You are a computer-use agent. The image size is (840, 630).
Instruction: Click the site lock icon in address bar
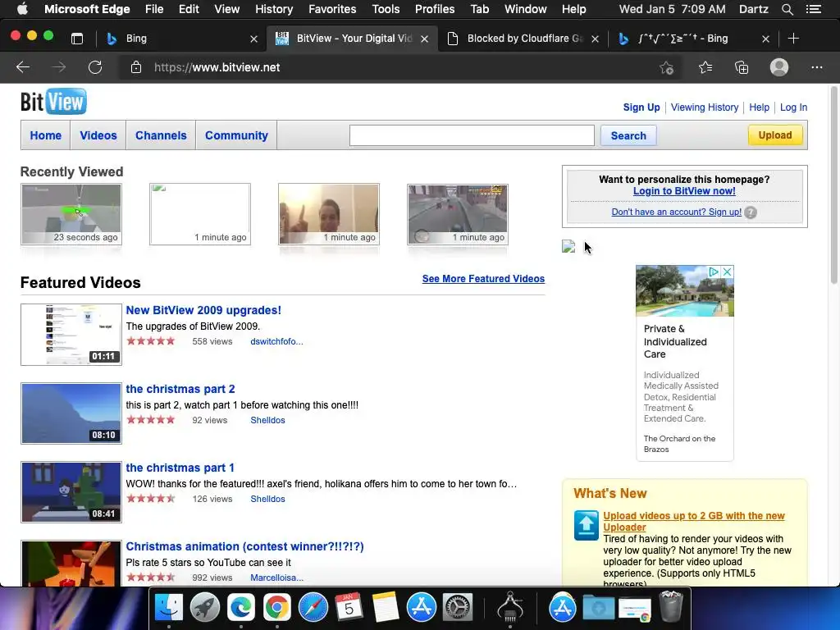(x=136, y=67)
